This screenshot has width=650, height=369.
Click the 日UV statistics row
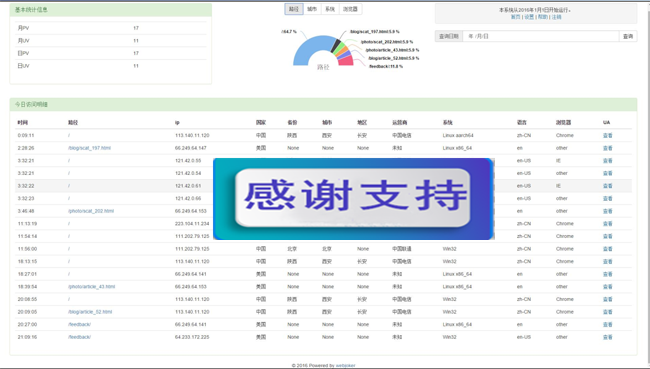pyautogui.click(x=111, y=66)
